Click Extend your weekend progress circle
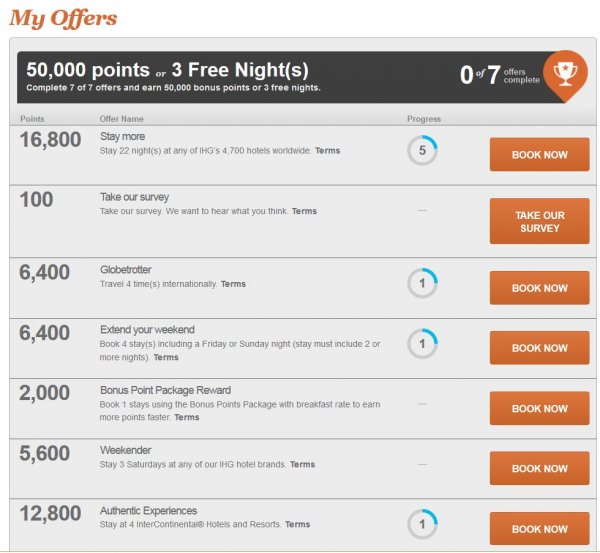This screenshot has height=553, width=600. pos(422,344)
